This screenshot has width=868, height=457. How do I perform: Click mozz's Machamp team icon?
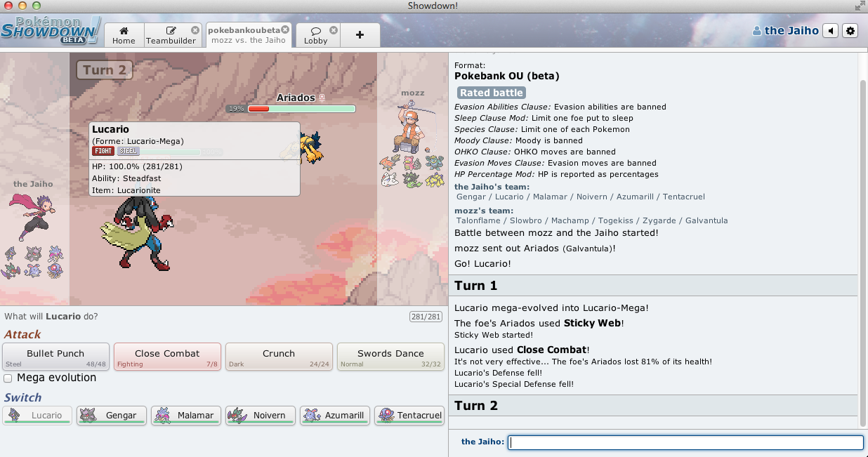click(435, 164)
